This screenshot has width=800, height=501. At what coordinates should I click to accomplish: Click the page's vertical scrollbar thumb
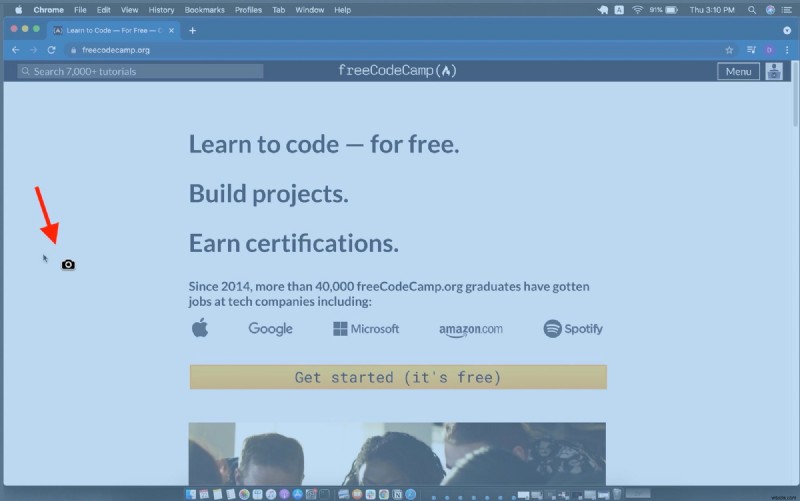point(795,95)
